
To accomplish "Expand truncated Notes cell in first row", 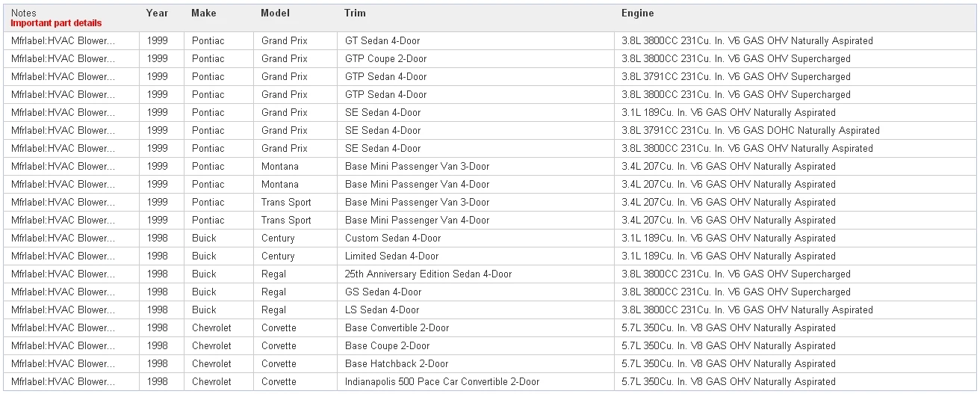I will 63,41.
